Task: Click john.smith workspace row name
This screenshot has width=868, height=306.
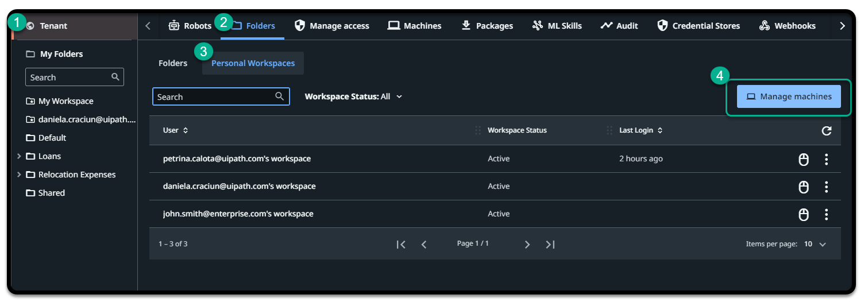Action: click(238, 214)
